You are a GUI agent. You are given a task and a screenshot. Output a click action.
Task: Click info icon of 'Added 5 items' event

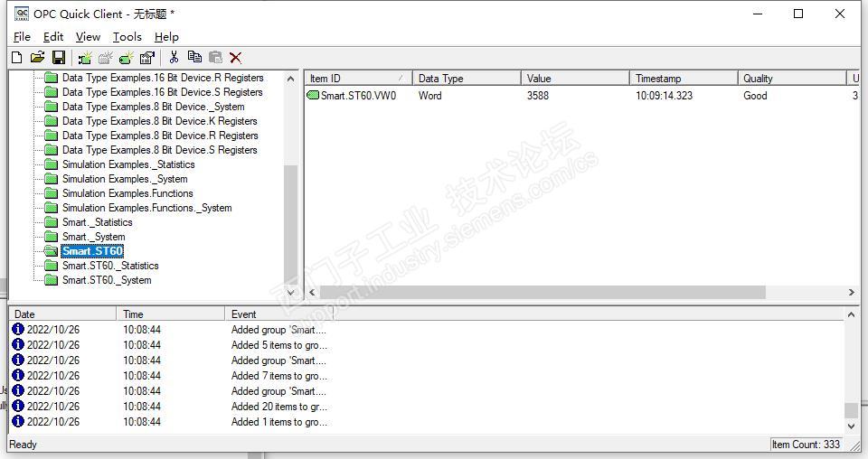click(x=18, y=344)
